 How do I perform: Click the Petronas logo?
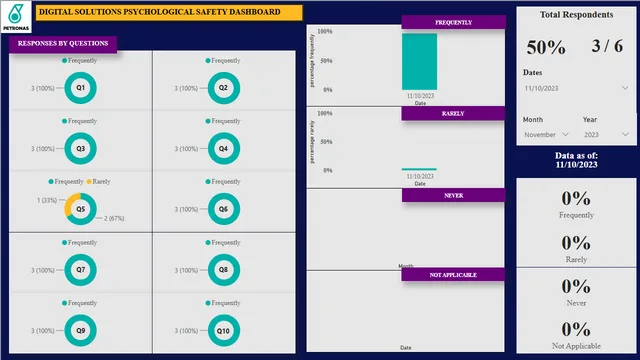pyautogui.click(x=16, y=17)
